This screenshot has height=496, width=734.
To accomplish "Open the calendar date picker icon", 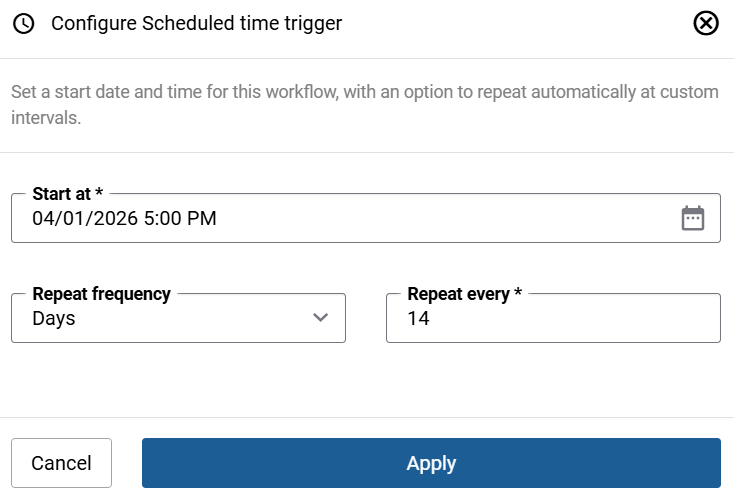I will [x=693, y=218].
